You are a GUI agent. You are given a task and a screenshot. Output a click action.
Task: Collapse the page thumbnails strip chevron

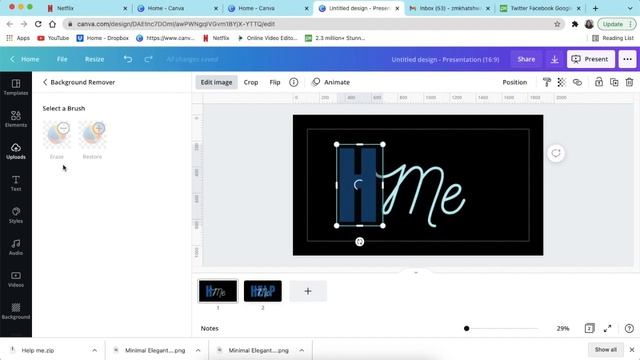pos(416,272)
